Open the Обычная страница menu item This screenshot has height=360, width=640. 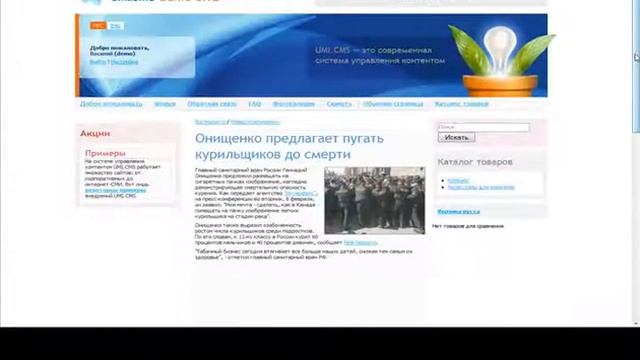click(393, 104)
